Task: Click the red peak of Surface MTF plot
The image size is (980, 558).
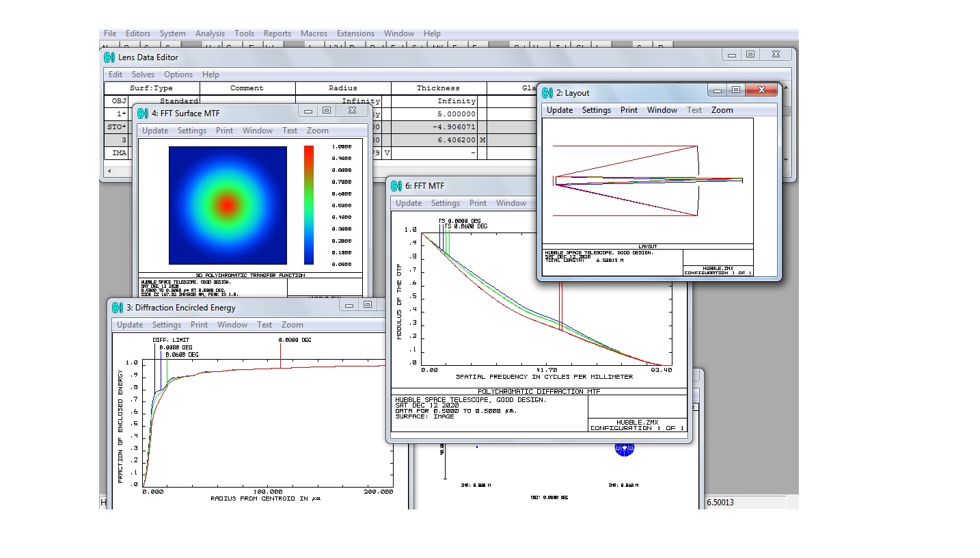Action: click(x=228, y=204)
